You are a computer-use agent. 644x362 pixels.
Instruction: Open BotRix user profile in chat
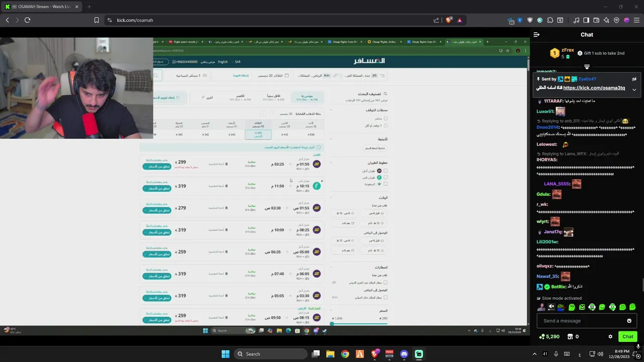click(x=558, y=287)
